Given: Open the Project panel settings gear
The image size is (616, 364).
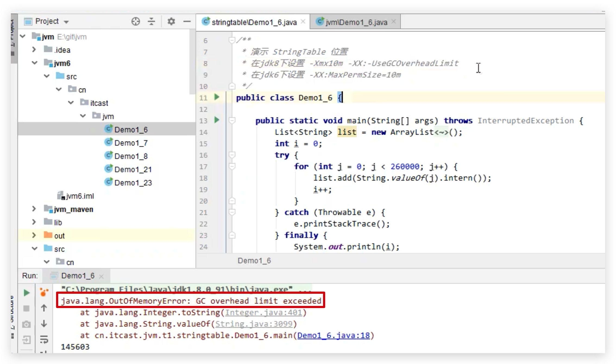Looking at the screenshot, I should (x=171, y=21).
